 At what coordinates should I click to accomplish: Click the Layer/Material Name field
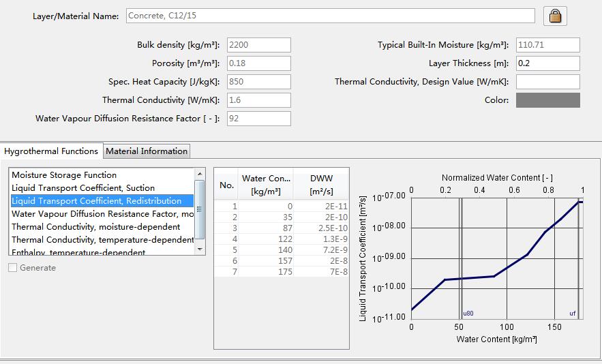[330, 16]
